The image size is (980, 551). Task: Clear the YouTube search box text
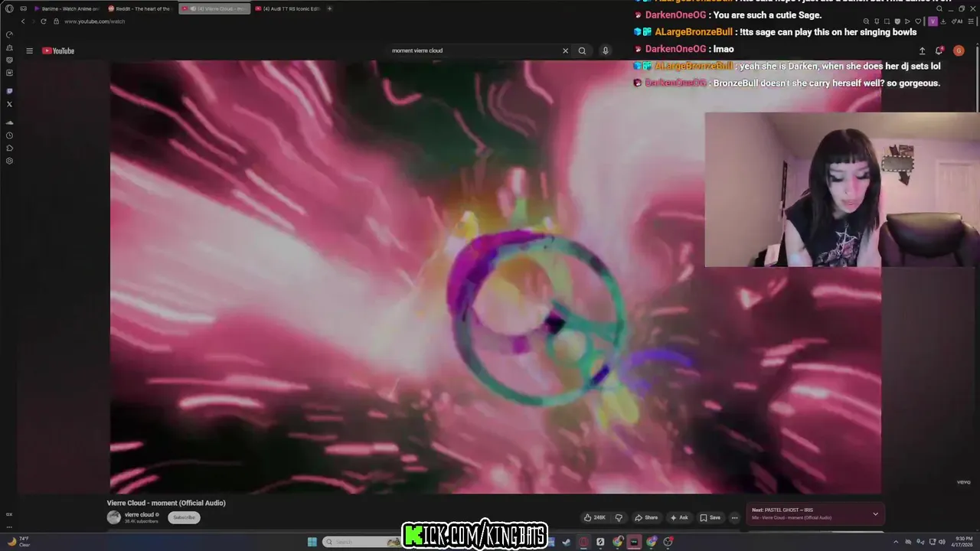[x=566, y=51]
